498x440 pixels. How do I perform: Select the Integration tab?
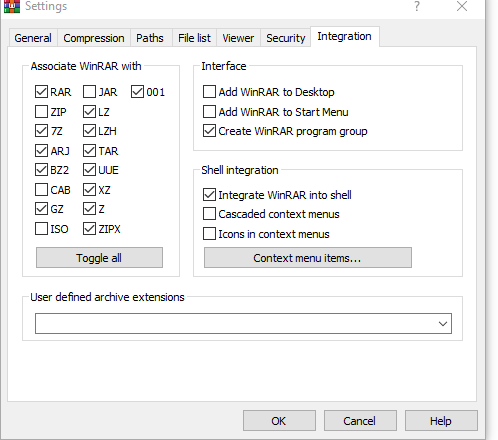(x=344, y=36)
